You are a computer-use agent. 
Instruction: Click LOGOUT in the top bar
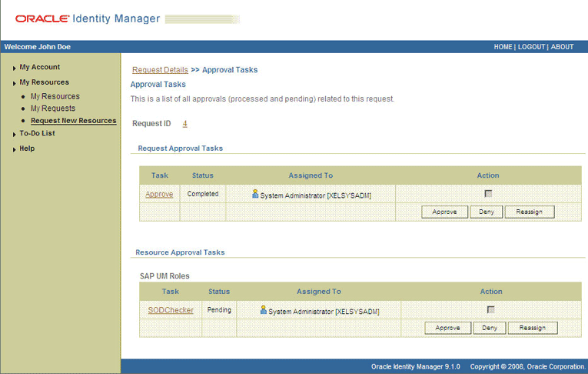[531, 47]
